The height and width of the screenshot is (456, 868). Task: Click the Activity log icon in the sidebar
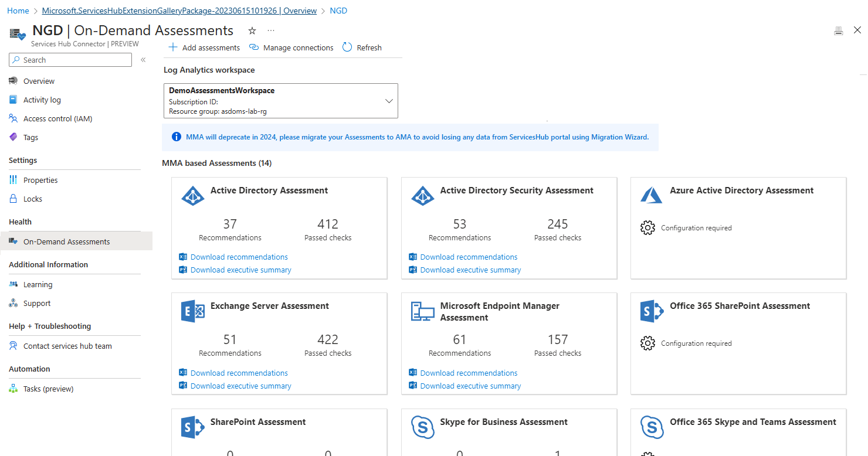(13, 100)
